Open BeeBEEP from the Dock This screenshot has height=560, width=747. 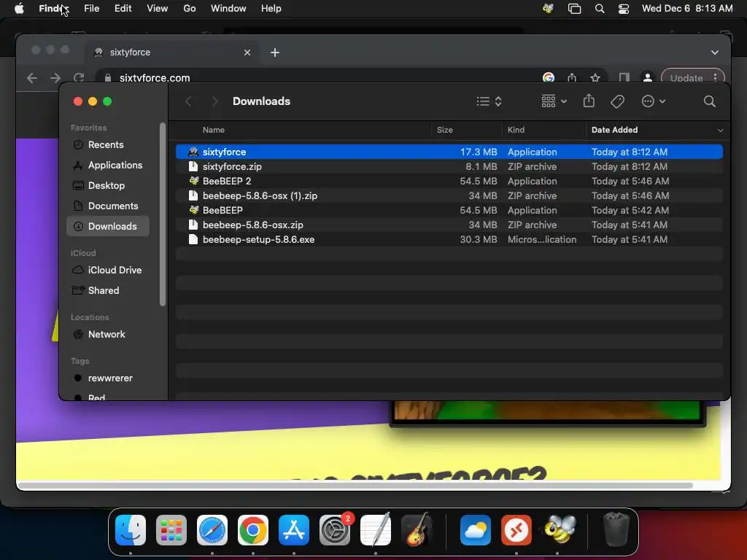(x=557, y=529)
